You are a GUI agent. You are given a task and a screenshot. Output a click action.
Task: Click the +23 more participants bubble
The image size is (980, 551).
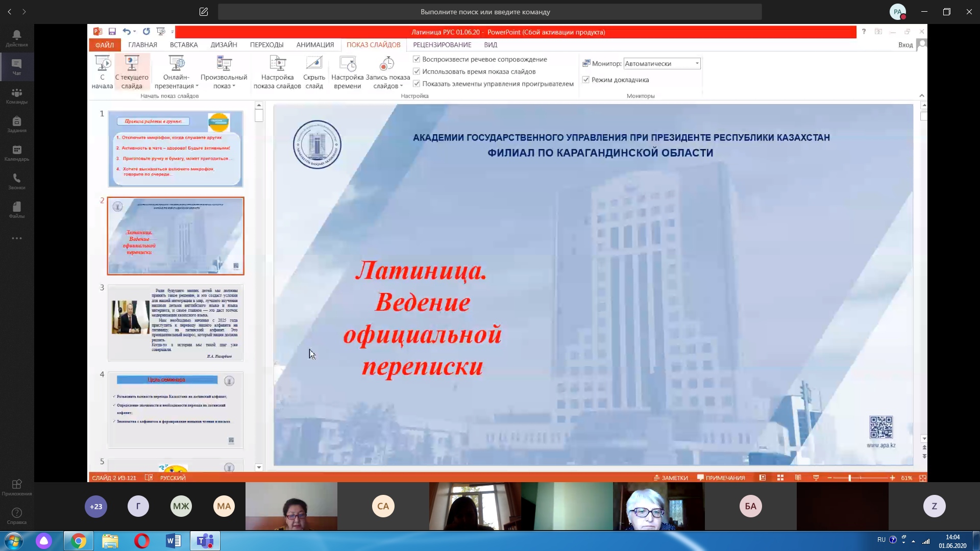(96, 506)
